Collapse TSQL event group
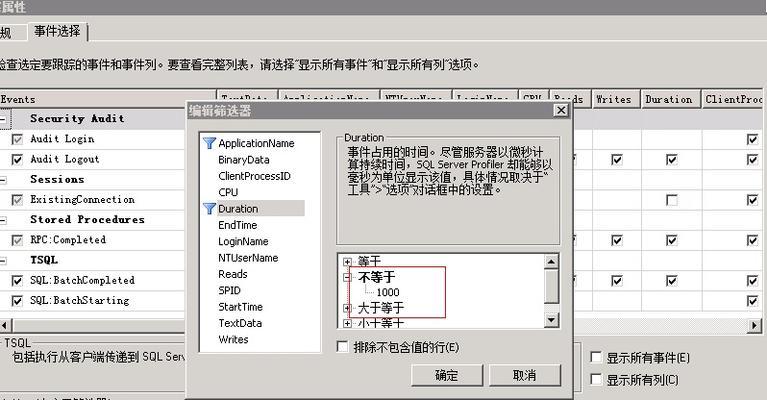Image resolution: width=767 pixels, height=400 pixels. [x=3, y=261]
